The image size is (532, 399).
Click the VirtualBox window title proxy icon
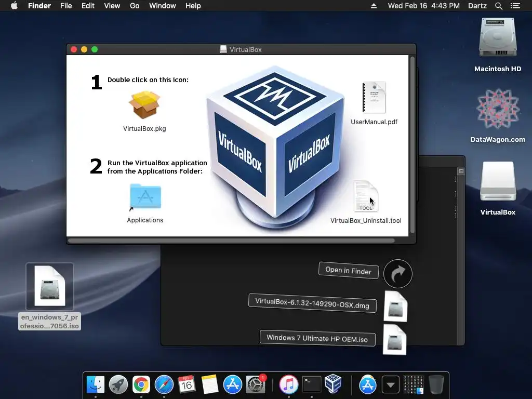click(223, 49)
